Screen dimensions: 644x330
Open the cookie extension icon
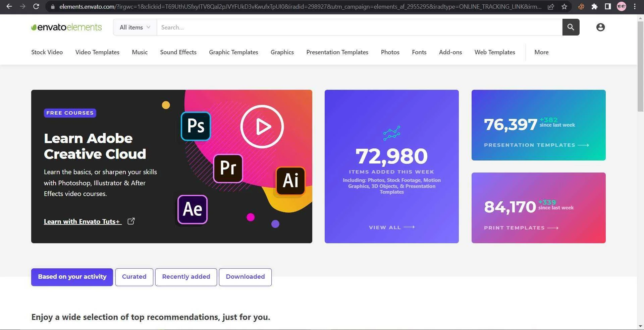581,7
